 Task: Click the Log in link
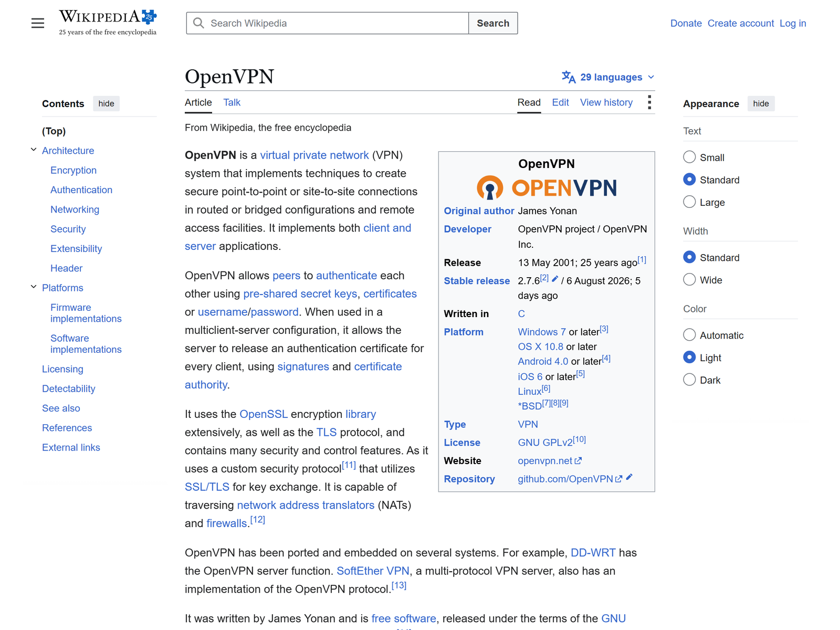(793, 23)
